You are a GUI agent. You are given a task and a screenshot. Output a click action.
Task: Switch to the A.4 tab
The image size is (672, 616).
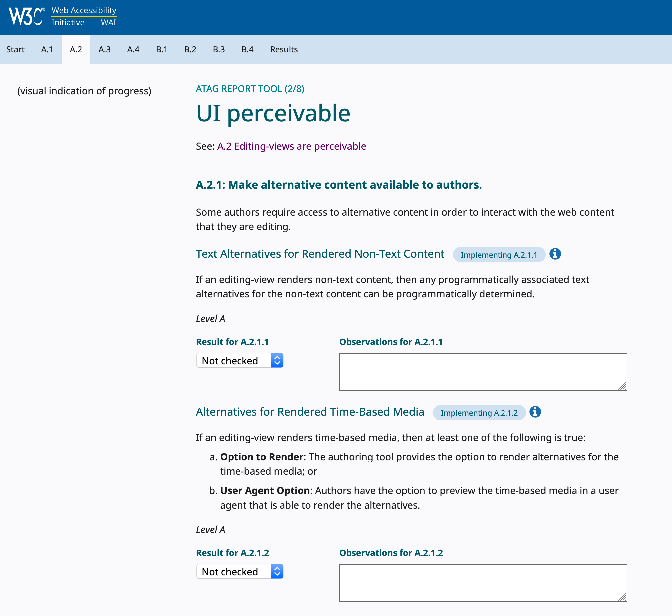133,49
